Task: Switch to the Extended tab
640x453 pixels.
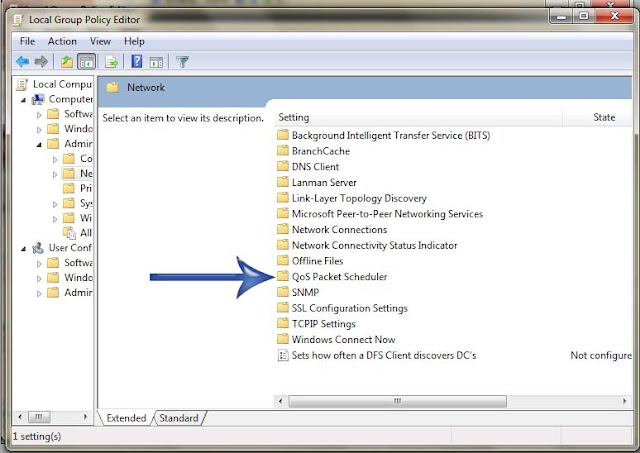Action: (126, 418)
